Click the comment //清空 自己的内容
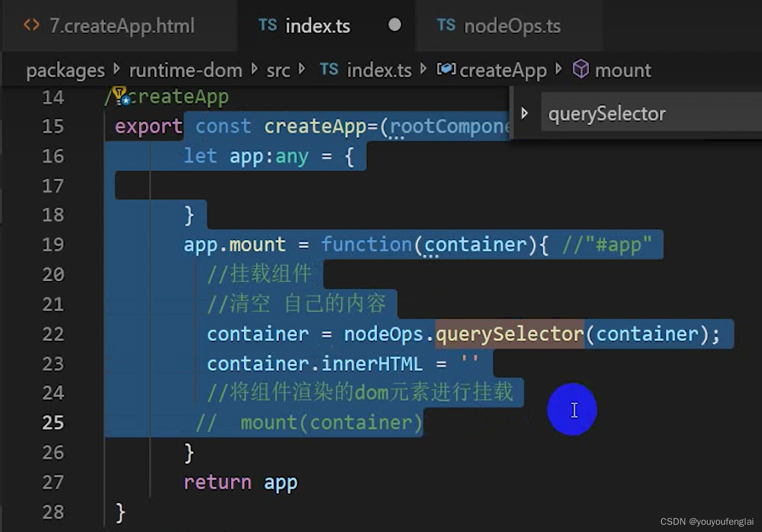The width and height of the screenshot is (762, 532). coord(296,304)
